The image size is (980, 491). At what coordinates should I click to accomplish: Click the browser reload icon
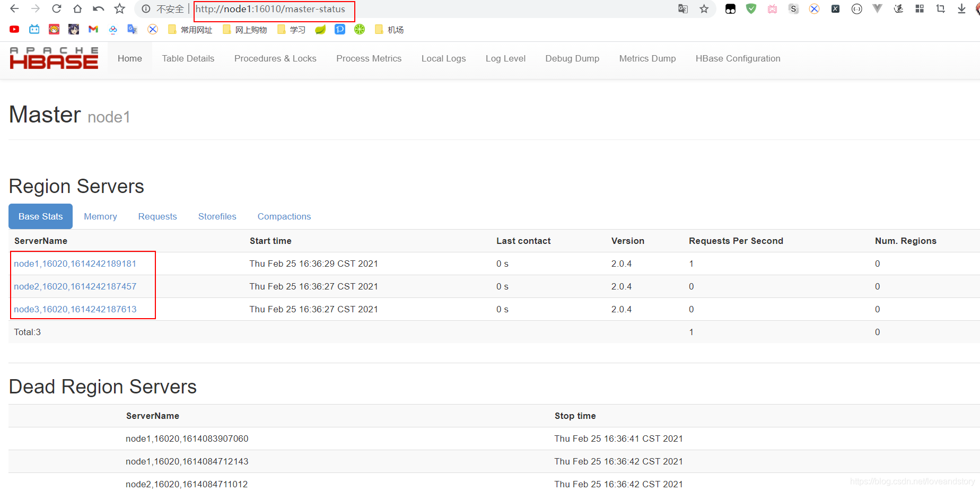[56, 8]
